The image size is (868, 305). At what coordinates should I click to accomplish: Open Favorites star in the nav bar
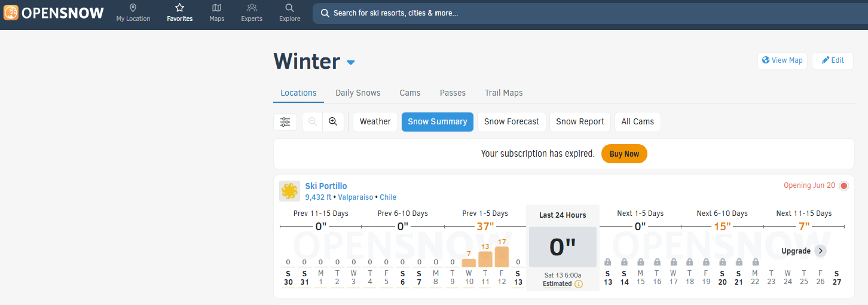[180, 13]
